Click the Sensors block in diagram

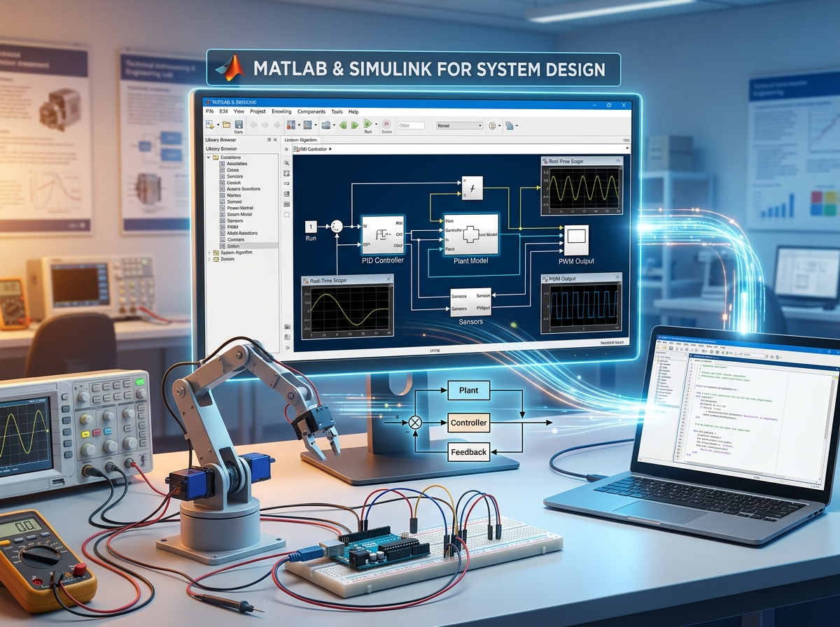470,302
